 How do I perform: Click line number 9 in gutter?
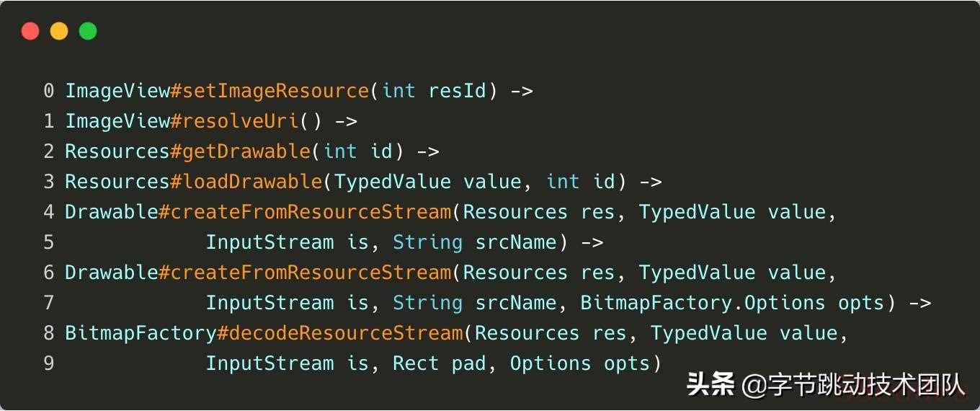coord(48,363)
